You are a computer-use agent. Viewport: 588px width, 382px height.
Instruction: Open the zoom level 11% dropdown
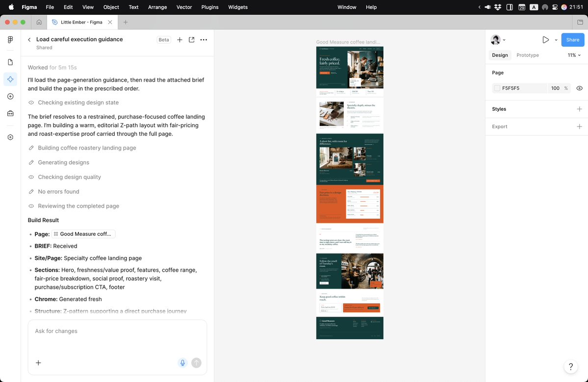point(574,55)
